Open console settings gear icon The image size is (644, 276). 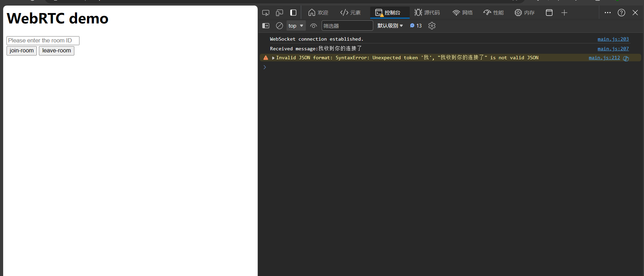point(432,26)
